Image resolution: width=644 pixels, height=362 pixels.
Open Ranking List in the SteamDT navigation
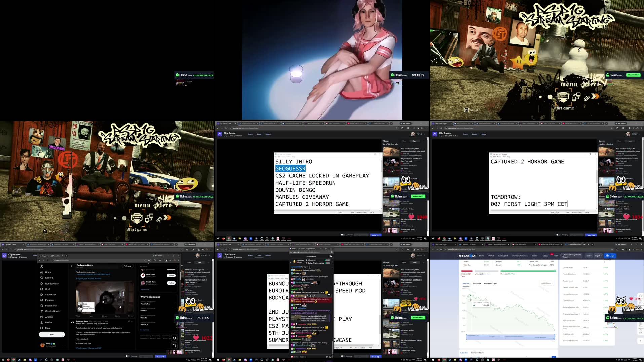click(x=503, y=256)
